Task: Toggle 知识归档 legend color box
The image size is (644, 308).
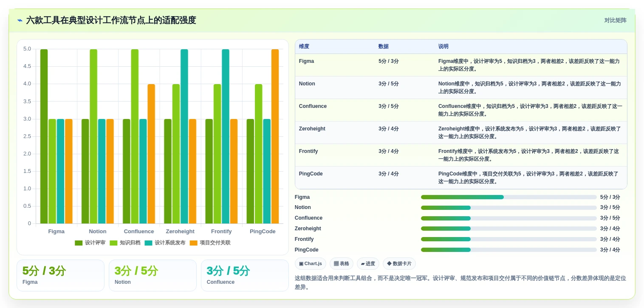Action: (113, 243)
